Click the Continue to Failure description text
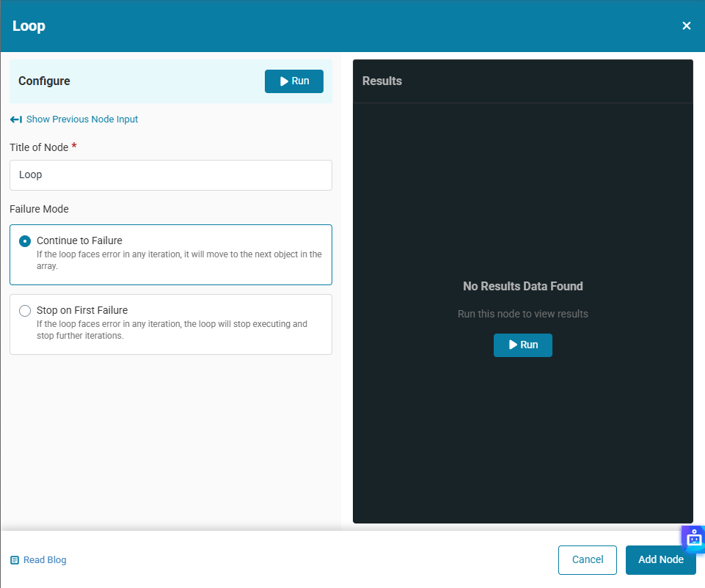The height and width of the screenshot is (588, 705). 179,260
